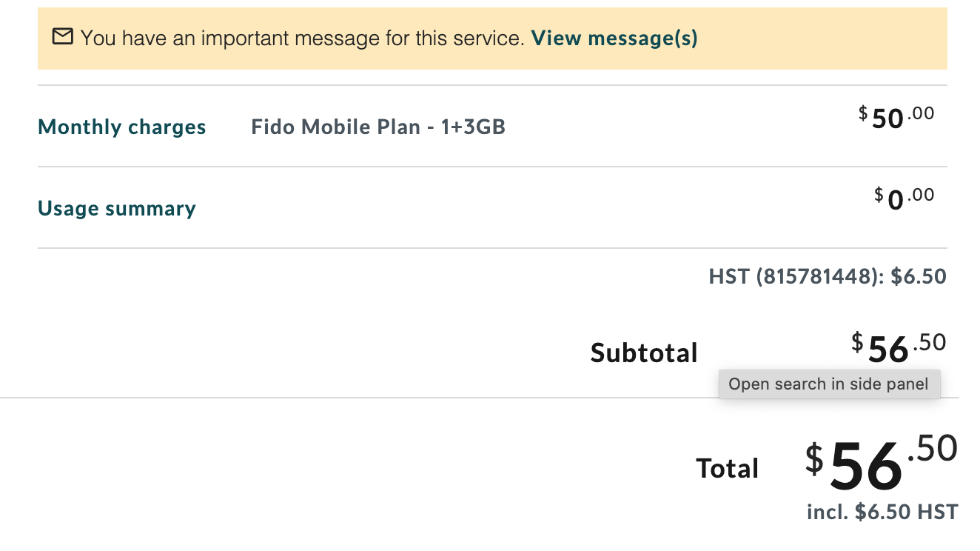This screenshot has width=980, height=551.
Task: Click the important message banner text
Action: [302, 38]
